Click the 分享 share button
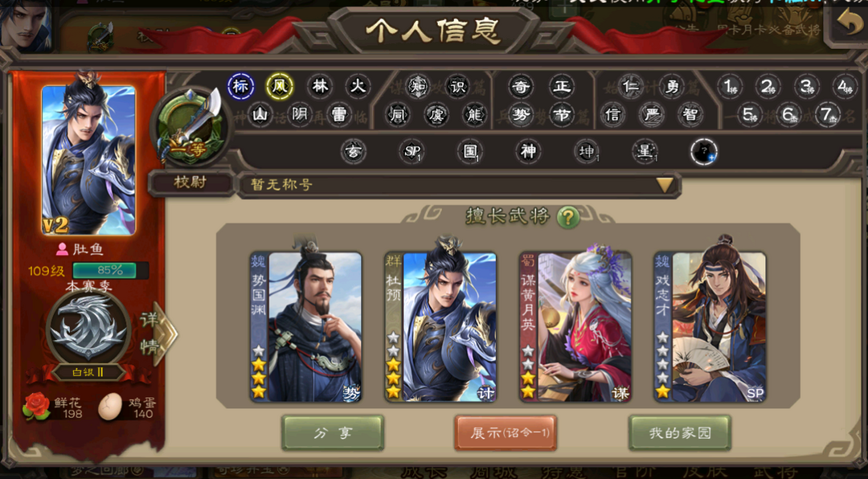868x479 pixels. tap(333, 432)
